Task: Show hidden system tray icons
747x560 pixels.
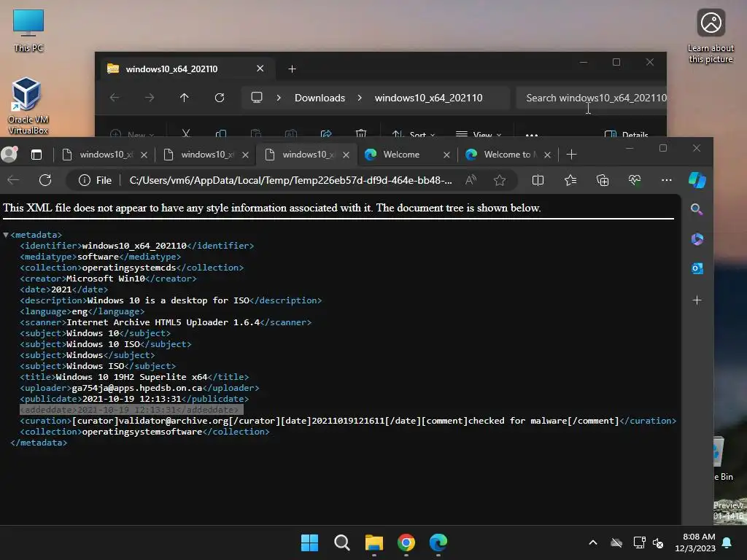Action: (x=593, y=542)
